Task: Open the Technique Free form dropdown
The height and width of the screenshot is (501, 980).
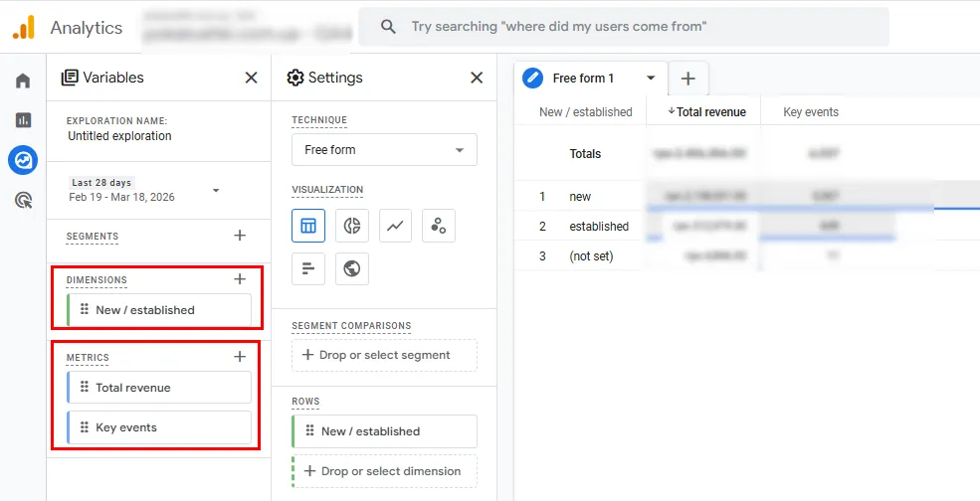Action: pos(384,150)
